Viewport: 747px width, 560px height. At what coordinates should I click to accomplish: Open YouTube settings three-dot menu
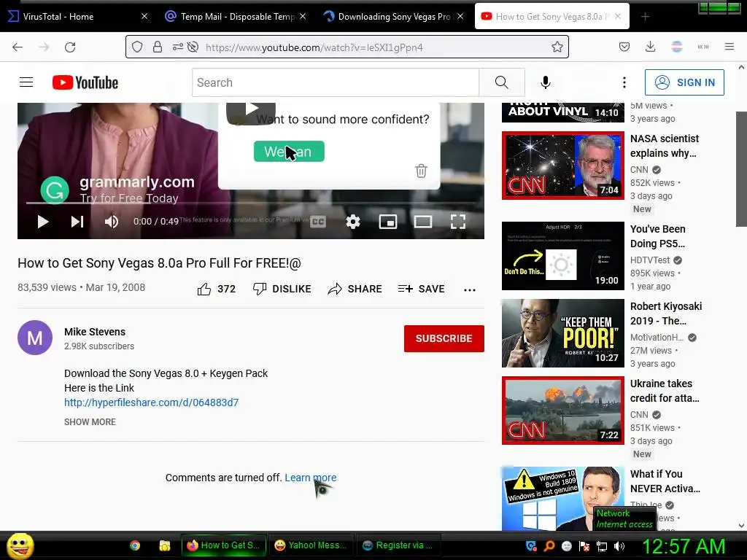click(624, 82)
